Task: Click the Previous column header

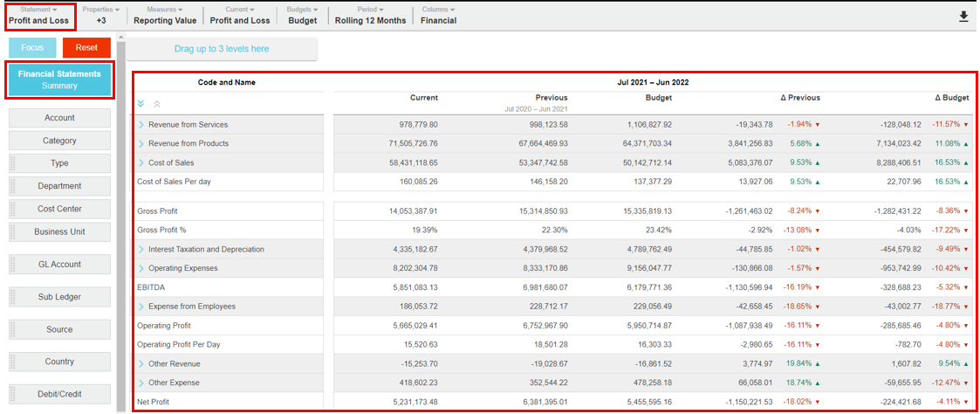Action: (x=552, y=98)
